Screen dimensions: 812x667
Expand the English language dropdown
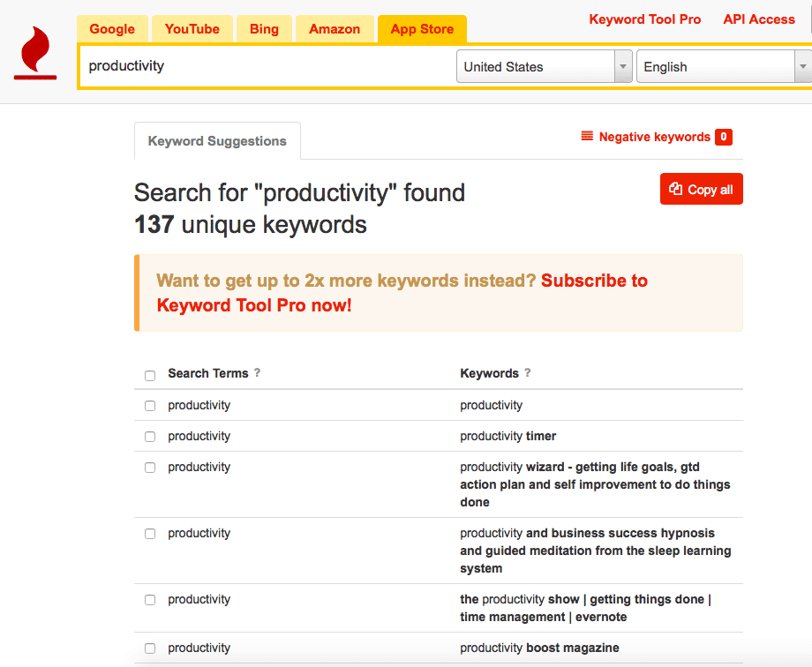(723, 67)
